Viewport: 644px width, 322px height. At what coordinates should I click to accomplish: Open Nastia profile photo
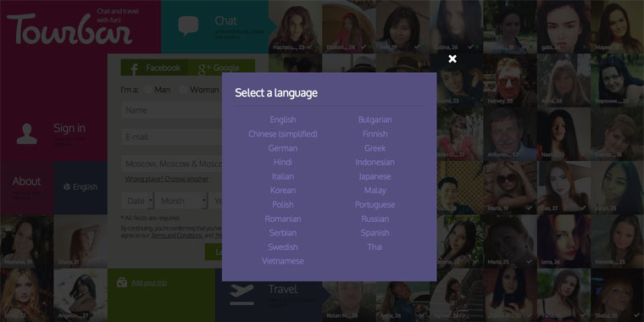coord(563,134)
